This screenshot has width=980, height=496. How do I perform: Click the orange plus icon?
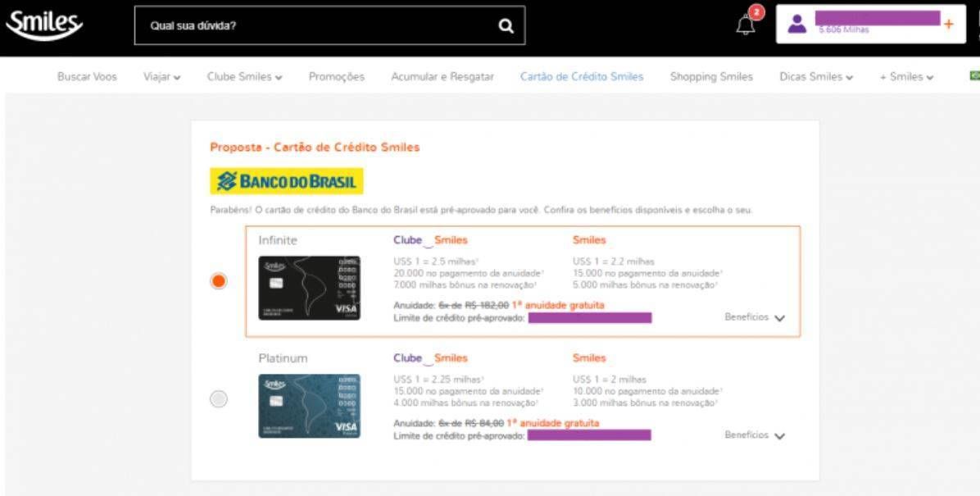point(949,25)
